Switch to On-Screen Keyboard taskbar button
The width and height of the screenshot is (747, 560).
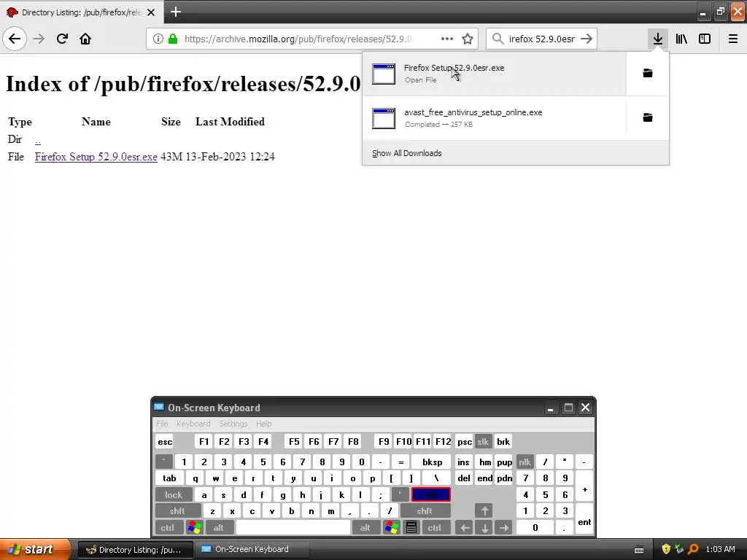(x=252, y=550)
